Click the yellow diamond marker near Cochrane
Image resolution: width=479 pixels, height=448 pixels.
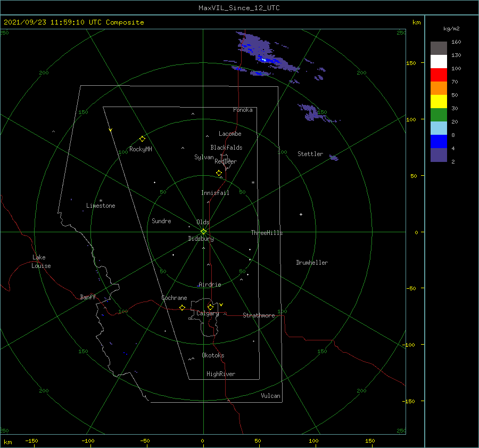coord(183,307)
